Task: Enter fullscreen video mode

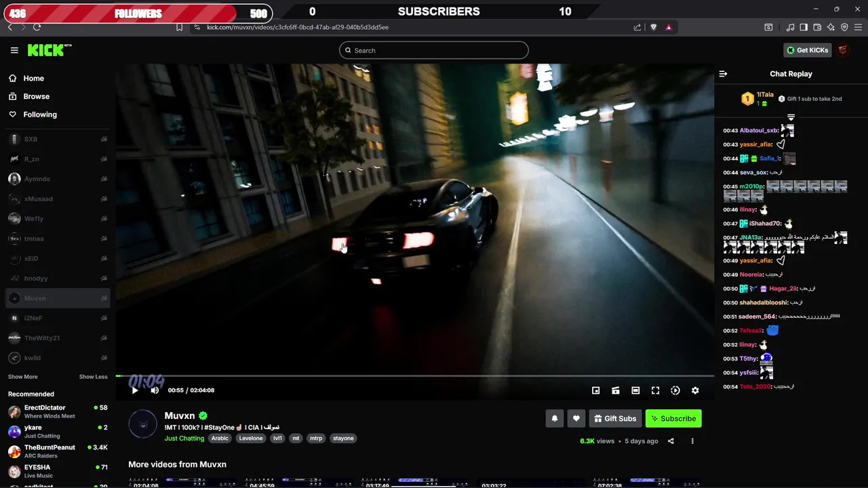Action: point(655,390)
